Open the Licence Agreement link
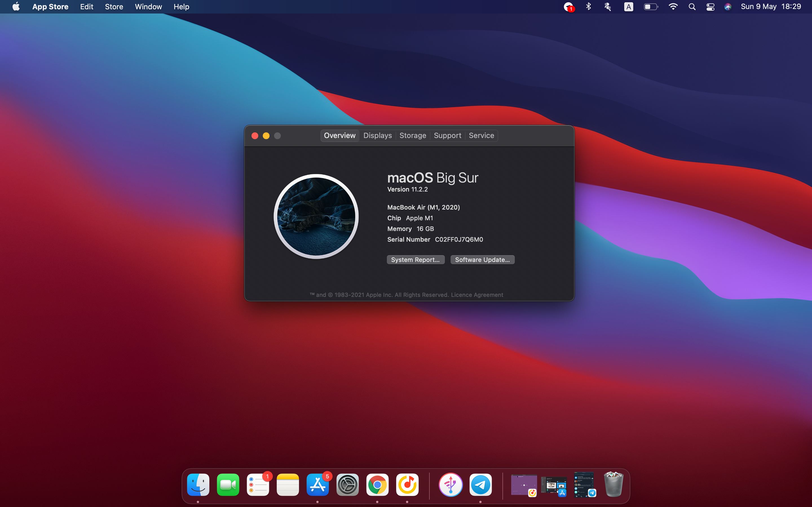This screenshot has width=812, height=507. (x=477, y=295)
